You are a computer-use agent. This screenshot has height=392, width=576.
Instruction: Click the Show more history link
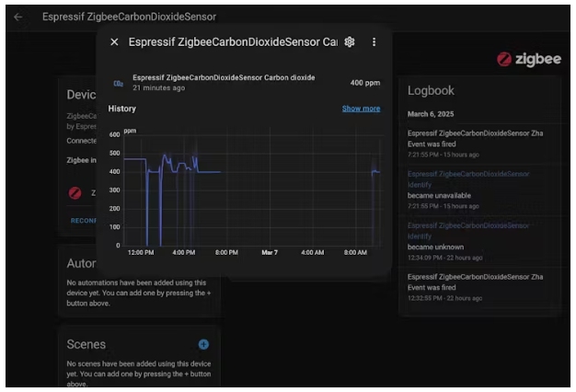(x=361, y=109)
